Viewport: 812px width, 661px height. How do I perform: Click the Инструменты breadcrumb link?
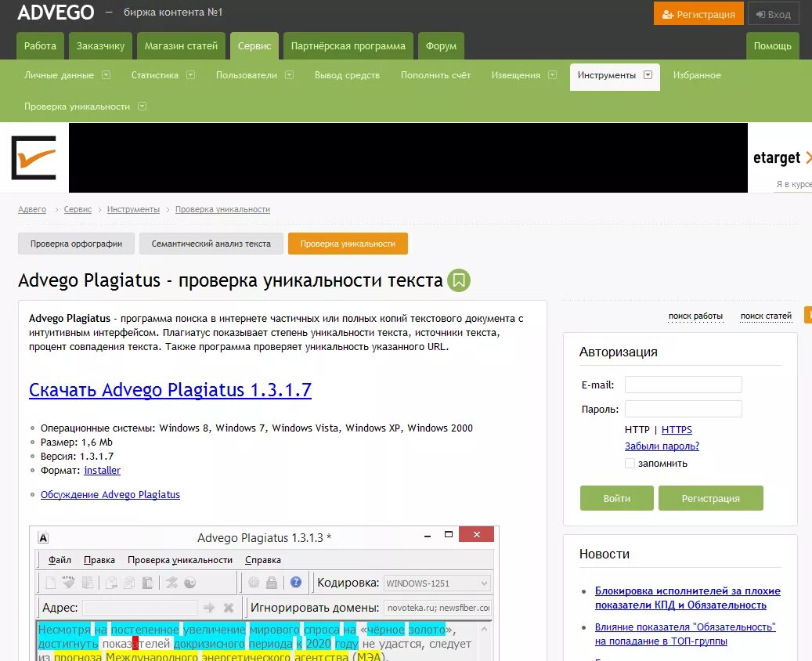tap(133, 209)
